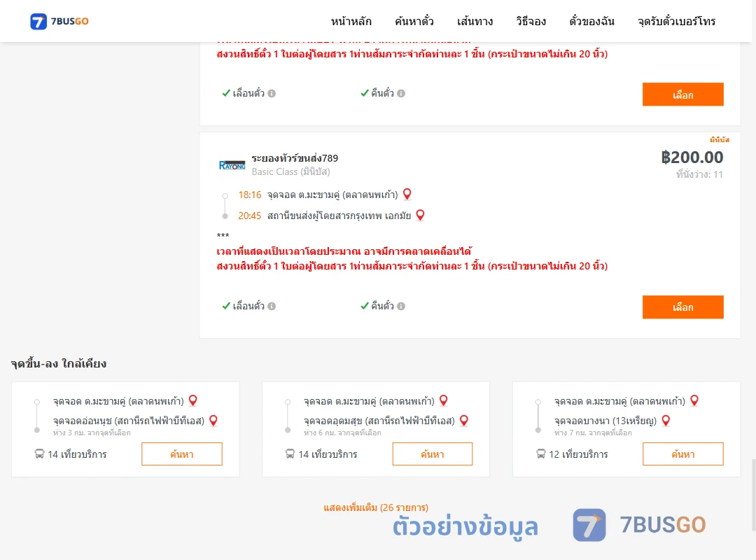
Task: Click ห่าง 7 กม. จากจุดที่เลือก text
Action: [x=593, y=433]
